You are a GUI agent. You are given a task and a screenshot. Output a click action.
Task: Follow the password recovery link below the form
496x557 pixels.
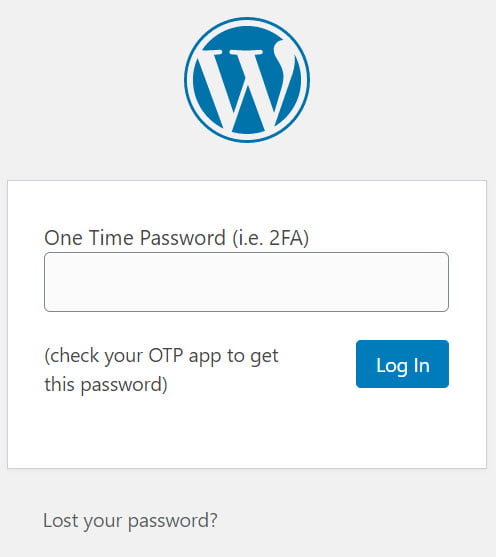(130, 521)
